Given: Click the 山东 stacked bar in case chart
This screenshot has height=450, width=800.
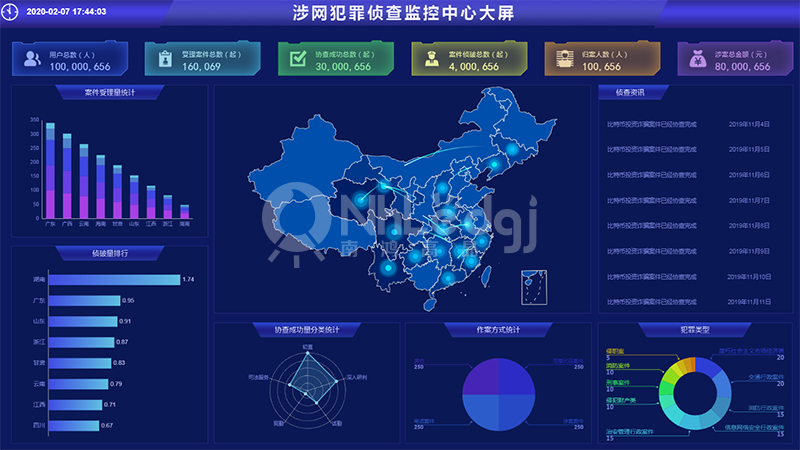Looking at the screenshot, I should [134, 197].
